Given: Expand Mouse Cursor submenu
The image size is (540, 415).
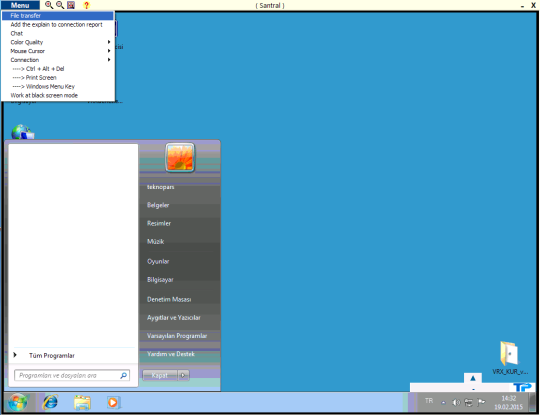Looking at the screenshot, I should (x=58, y=51).
